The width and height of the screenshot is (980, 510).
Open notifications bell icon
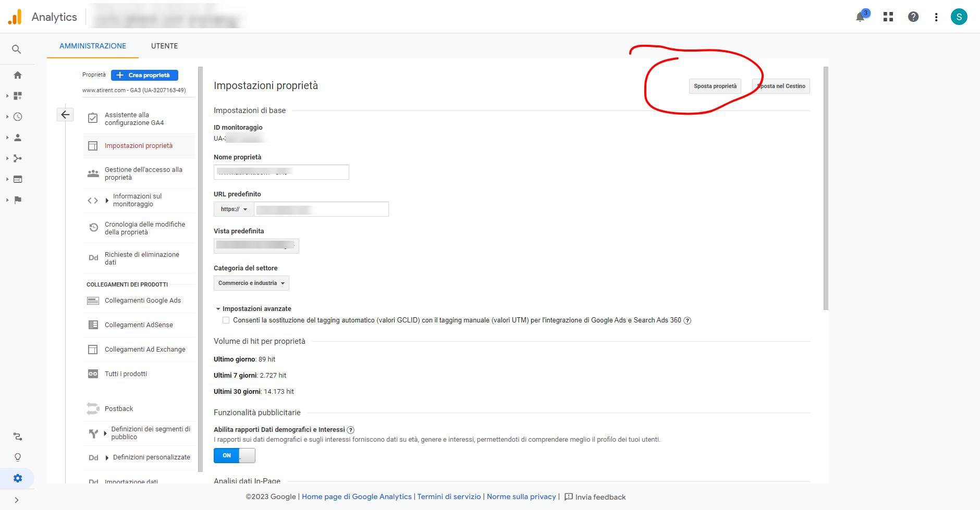point(861,17)
